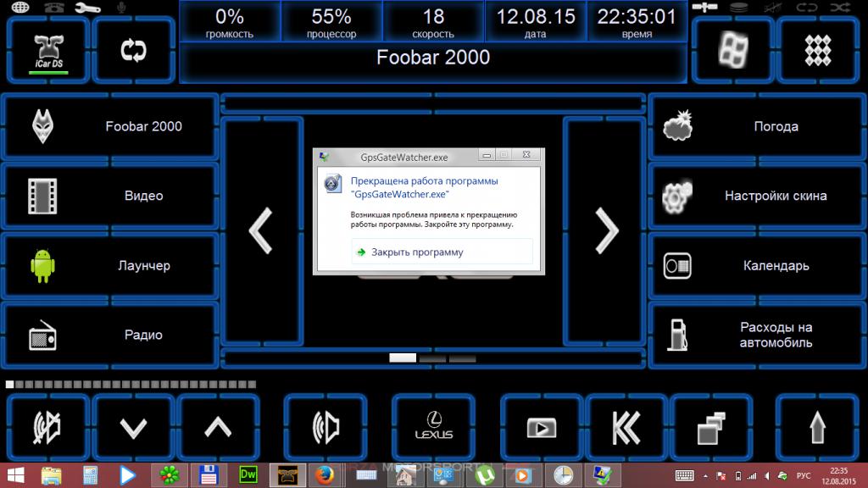
Task: Close the GpsGateWatcher.exe dialog window
Action: [526, 155]
